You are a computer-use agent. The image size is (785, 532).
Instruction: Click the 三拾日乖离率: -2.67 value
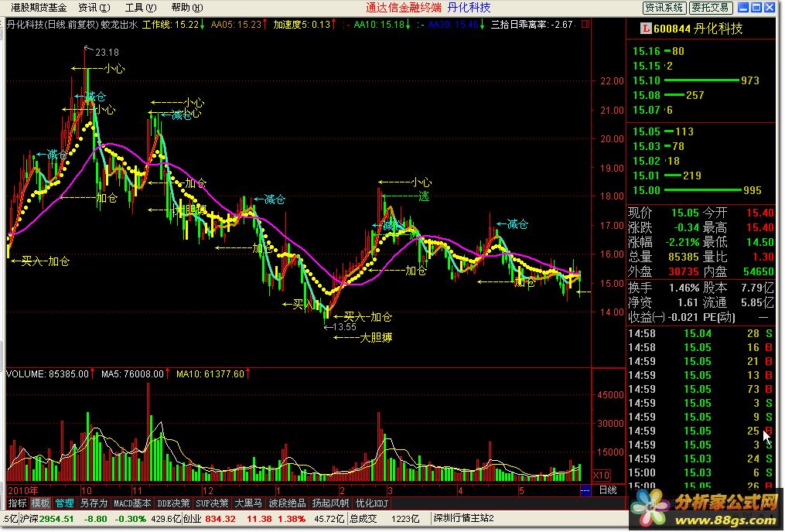coord(531,24)
